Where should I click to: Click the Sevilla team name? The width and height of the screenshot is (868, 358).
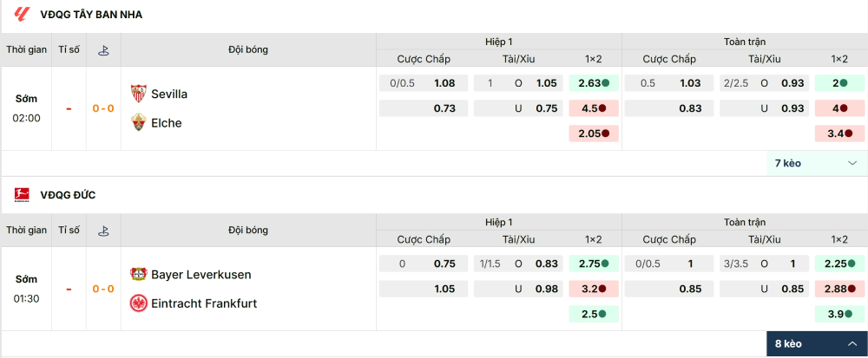[169, 94]
